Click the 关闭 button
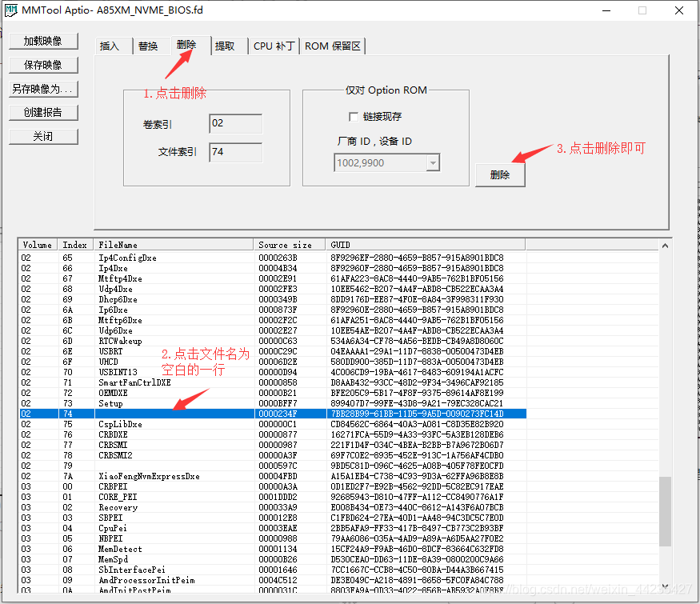The width and height of the screenshot is (700, 604). pyautogui.click(x=43, y=137)
